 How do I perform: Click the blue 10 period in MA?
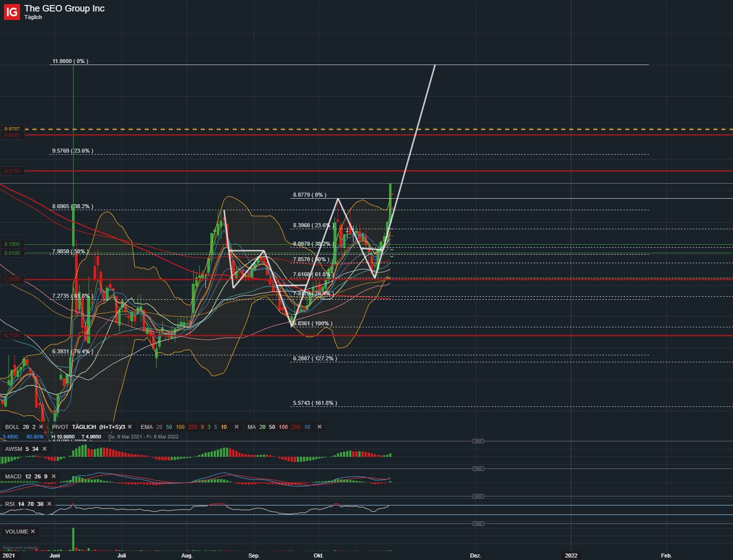[307, 427]
